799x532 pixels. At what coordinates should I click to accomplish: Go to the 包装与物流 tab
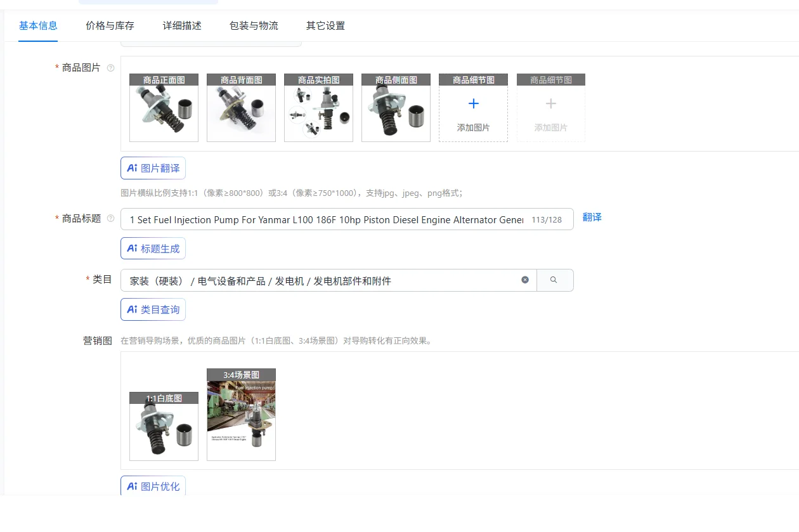[x=254, y=26]
